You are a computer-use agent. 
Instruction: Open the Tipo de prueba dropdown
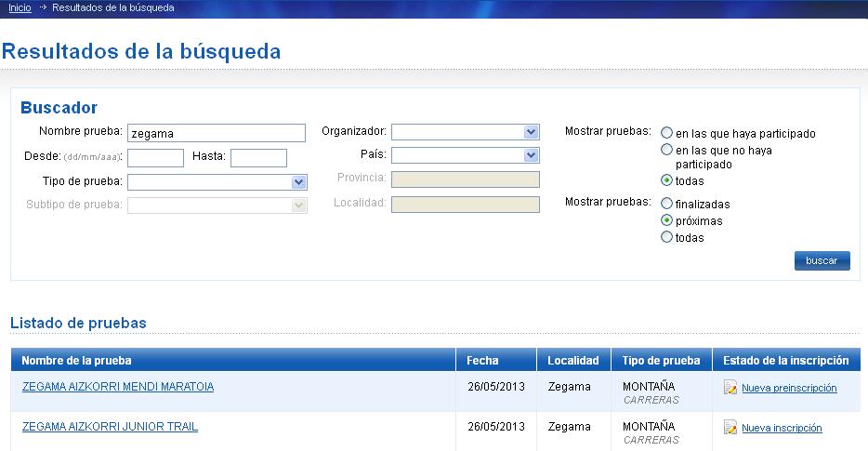(x=217, y=182)
